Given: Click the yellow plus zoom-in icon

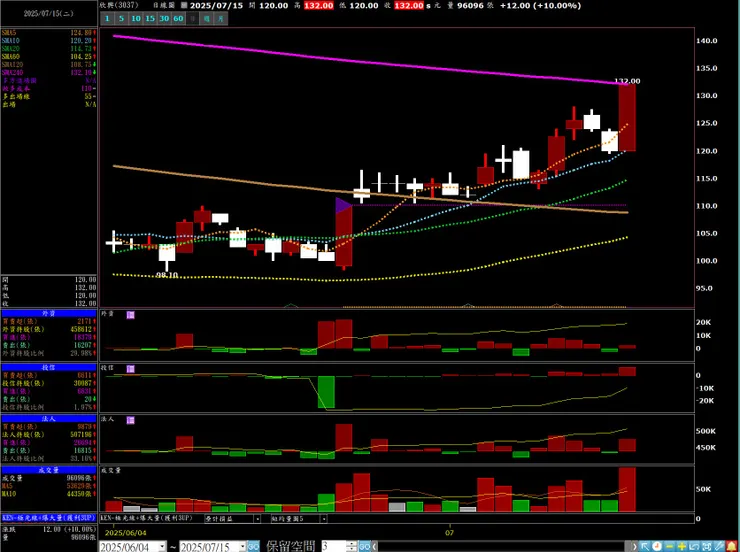Looking at the screenshot, I should [682, 546].
